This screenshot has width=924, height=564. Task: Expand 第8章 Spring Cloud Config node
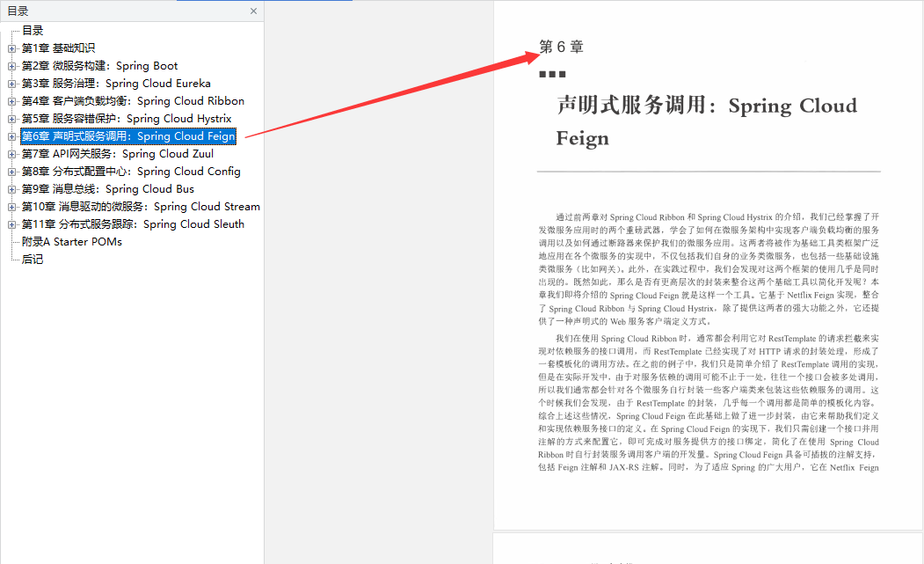point(11,172)
